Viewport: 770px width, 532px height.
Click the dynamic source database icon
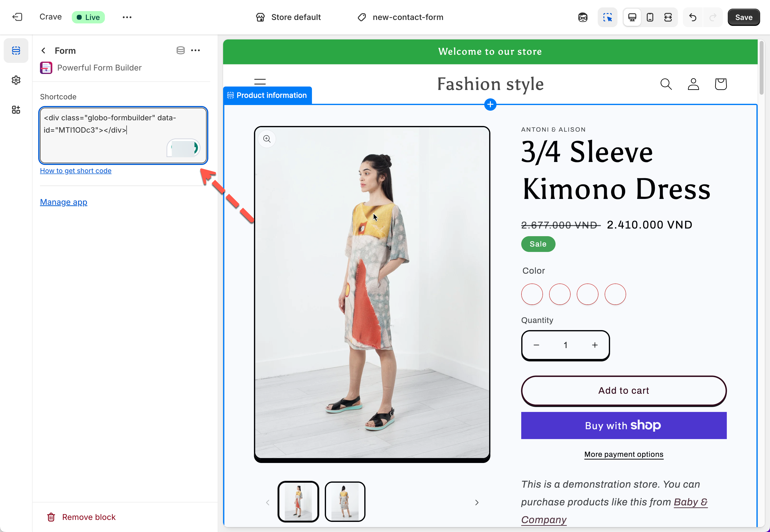(x=180, y=50)
